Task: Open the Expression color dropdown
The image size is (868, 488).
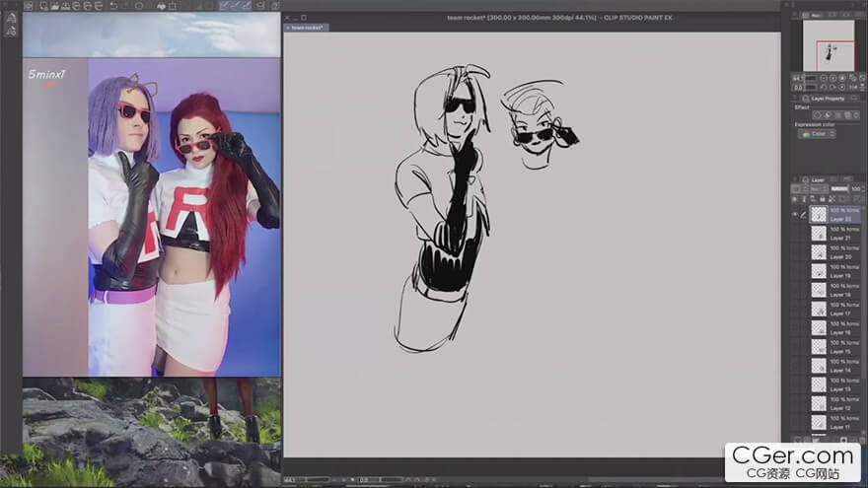Action: [x=817, y=134]
